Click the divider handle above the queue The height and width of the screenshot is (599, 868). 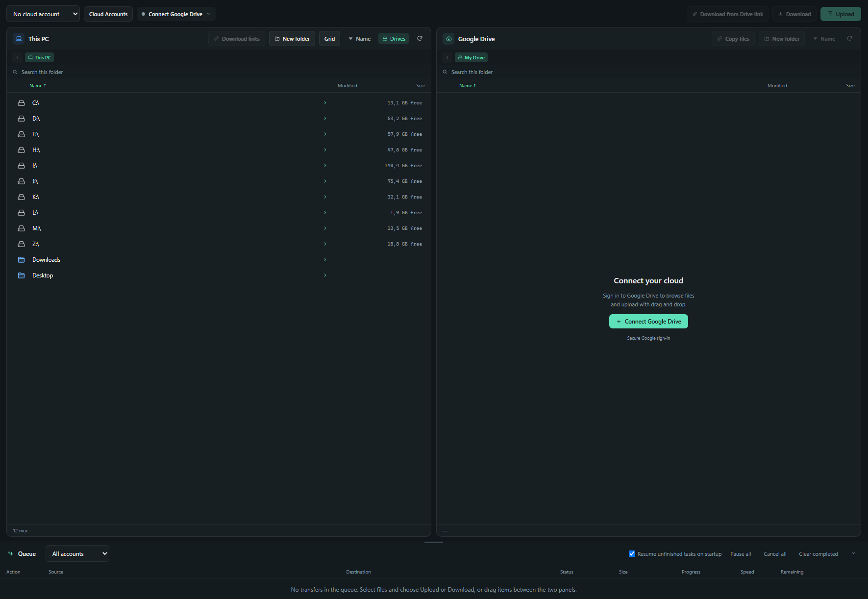434,542
